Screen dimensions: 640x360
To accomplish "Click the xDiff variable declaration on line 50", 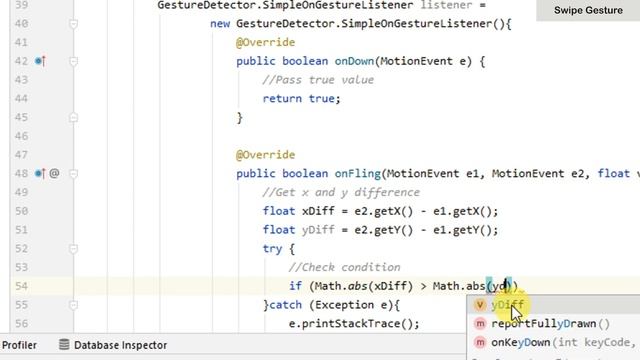I will pyautogui.click(x=318, y=211).
